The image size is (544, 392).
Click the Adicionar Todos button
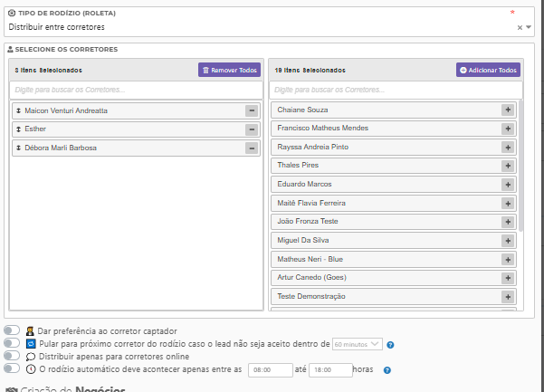[488, 70]
